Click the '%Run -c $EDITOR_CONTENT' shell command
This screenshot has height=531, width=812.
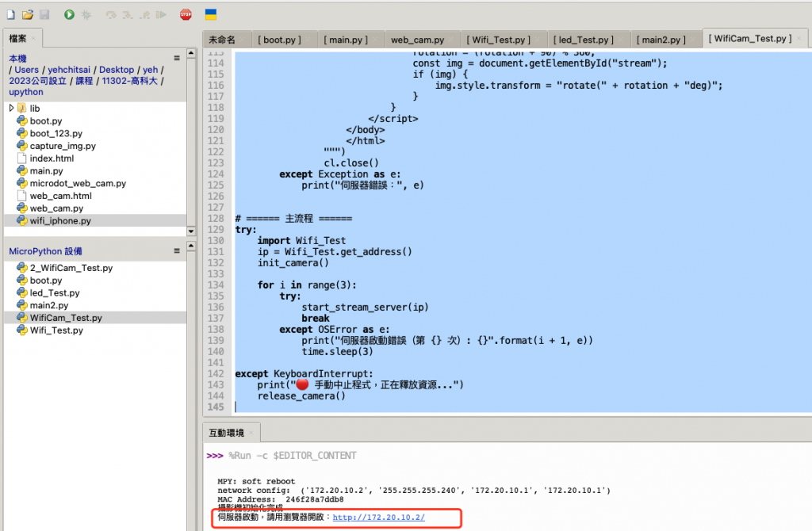293,456
